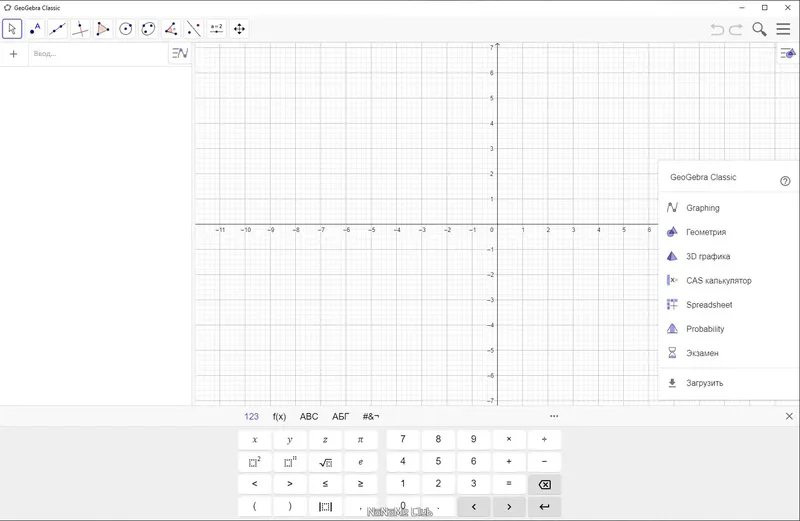800x521 pixels.
Task: Open the search magnifier
Action: (759, 29)
